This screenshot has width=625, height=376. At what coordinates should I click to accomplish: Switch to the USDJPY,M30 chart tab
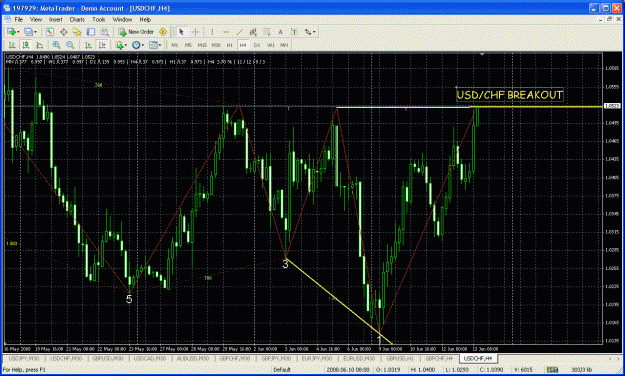24,359
